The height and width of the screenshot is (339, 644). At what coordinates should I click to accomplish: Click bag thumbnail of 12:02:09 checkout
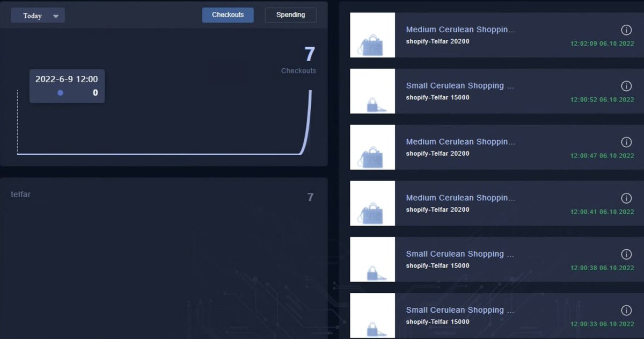click(x=372, y=35)
